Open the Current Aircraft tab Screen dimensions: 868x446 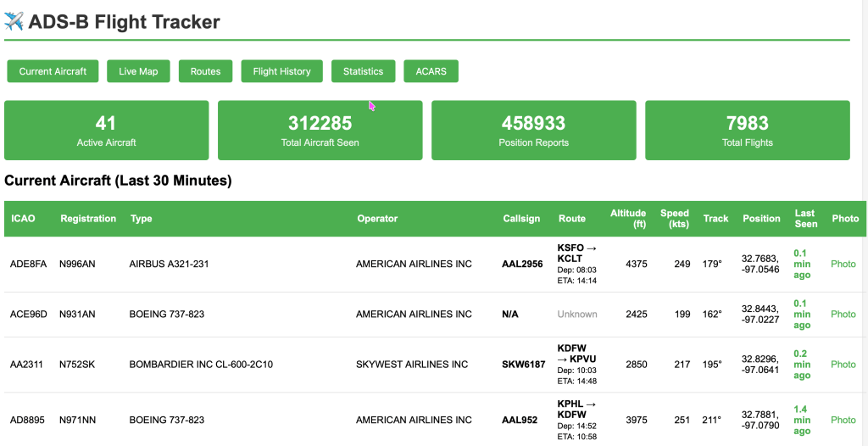click(53, 71)
